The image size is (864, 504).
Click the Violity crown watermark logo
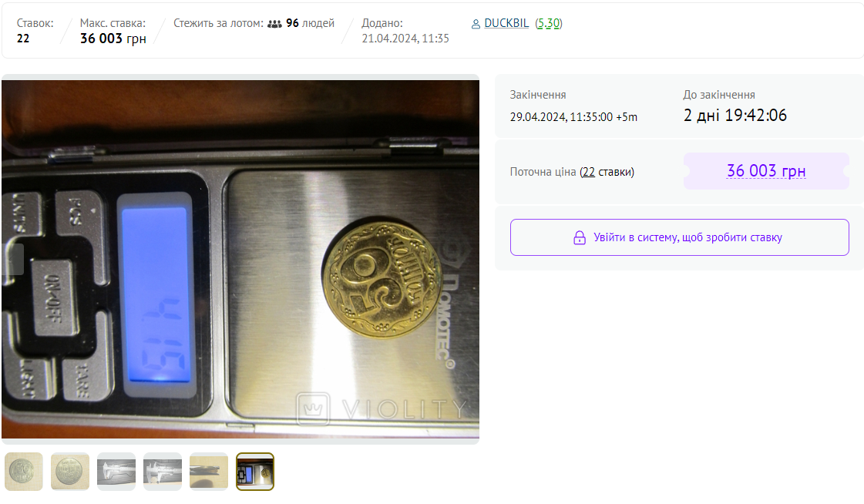[x=313, y=408]
